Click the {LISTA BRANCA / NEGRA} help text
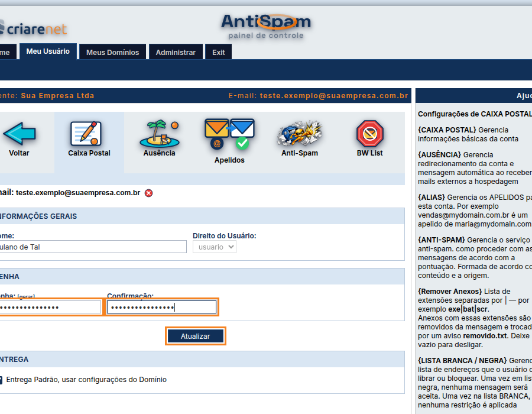 [475, 383]
